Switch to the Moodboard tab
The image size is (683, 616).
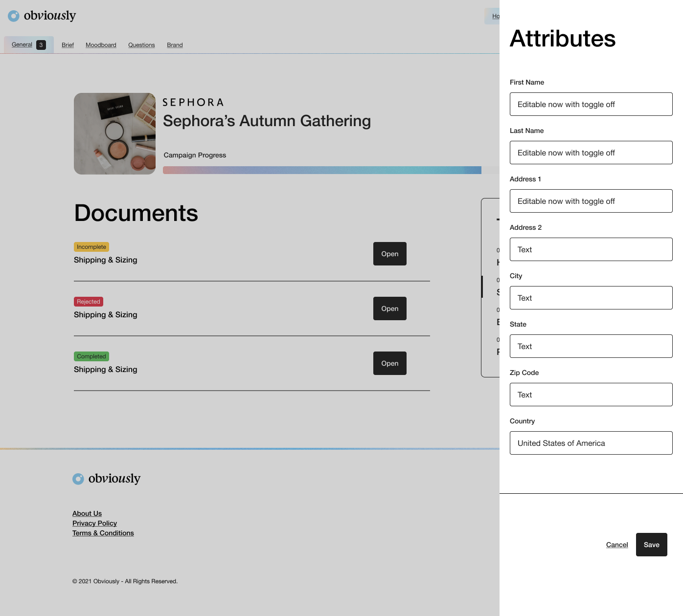tap(101, 45)
